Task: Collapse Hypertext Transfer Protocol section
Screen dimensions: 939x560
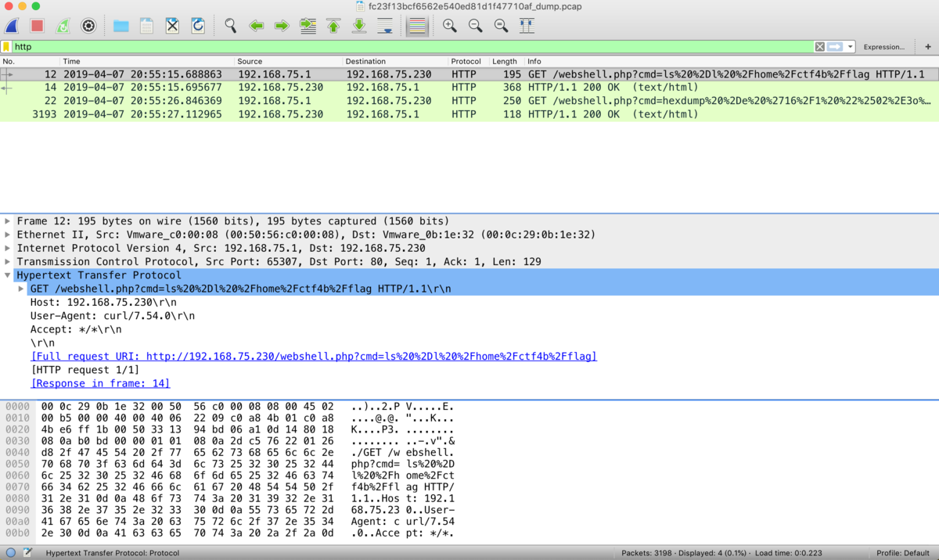Action: tap(8, 275)
